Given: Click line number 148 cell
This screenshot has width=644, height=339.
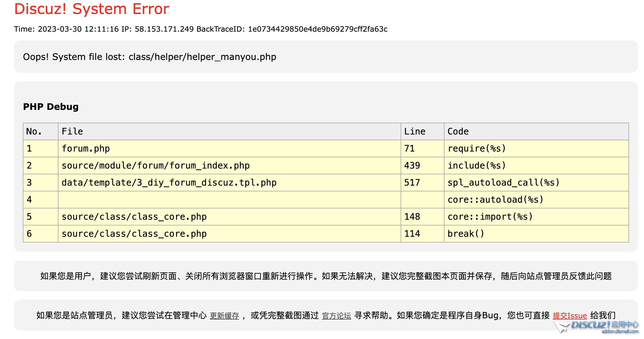Looking at the screenshot, I should 412,217.
